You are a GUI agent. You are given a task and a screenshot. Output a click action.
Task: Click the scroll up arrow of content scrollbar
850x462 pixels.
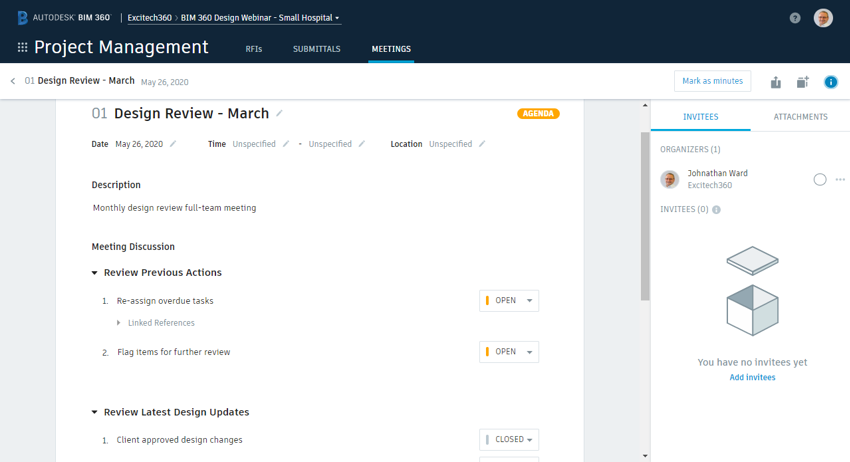click(645, 105)
